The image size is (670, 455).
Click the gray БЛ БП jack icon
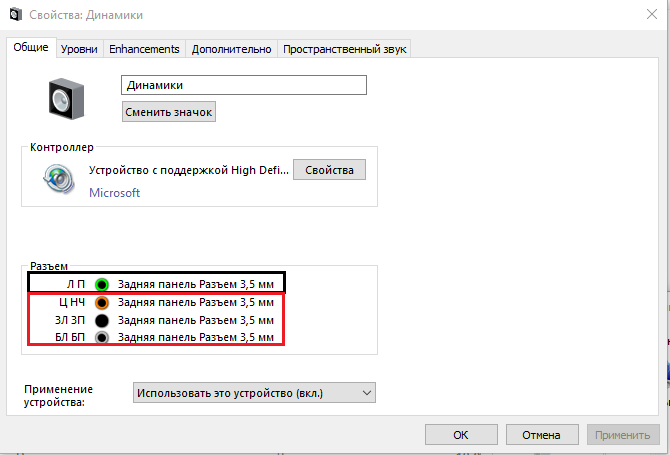(x=101, y=338)
